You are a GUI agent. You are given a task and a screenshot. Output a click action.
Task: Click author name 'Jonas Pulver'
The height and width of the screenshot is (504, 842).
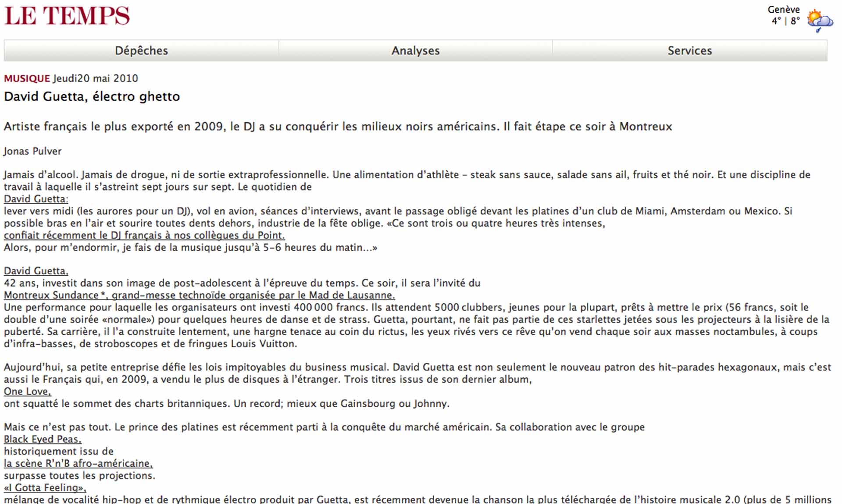pyautogui.click(x=32, y=151)
